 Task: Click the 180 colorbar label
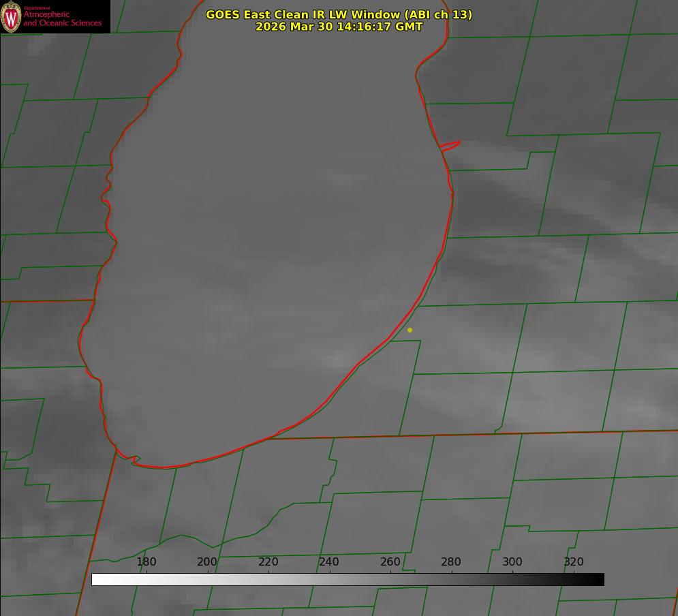point(147,562)
